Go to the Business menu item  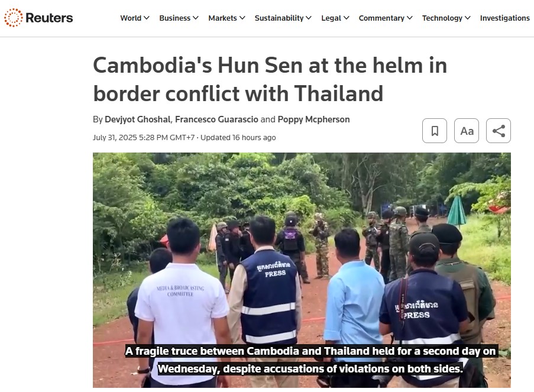(x=174, y=18)
